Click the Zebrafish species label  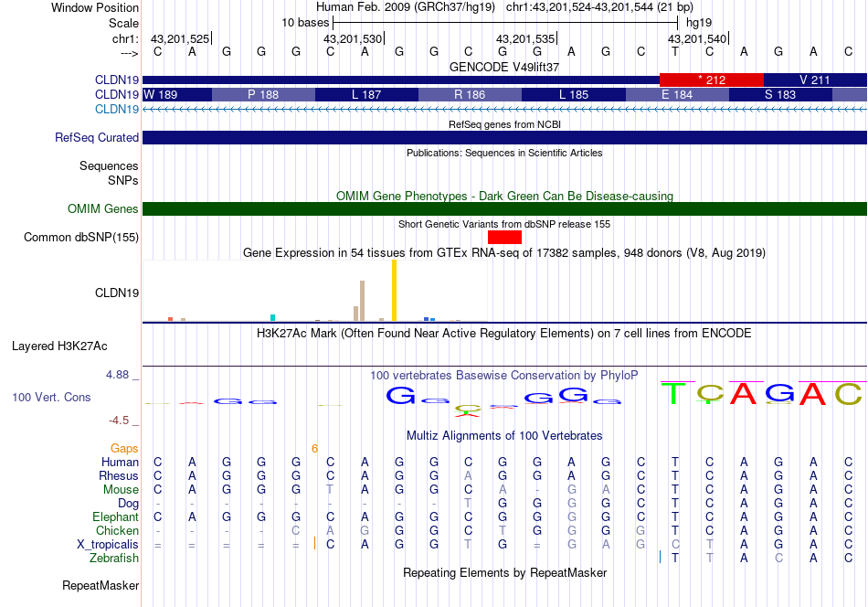[x=114, y=559]
